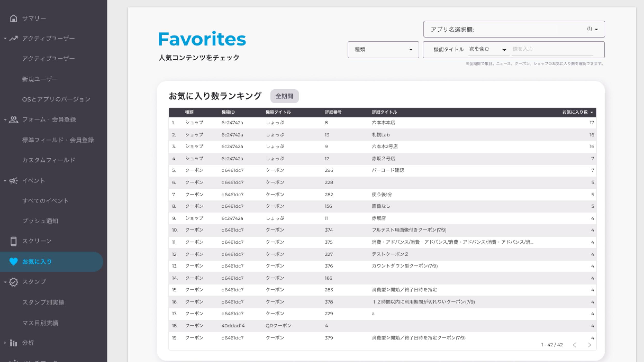
Task: Click detail number 296 cell
Action: (x=329, y=170)
